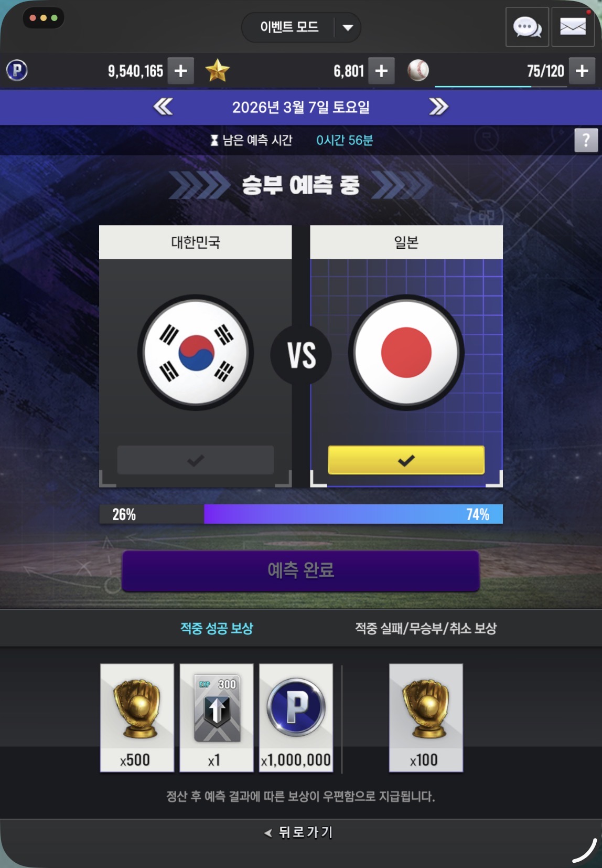This screenshot has height=868, width=602.
Task: Switch to 적중 실패/무승부/취소 보상 tab
Action: [x=426, y=628]
